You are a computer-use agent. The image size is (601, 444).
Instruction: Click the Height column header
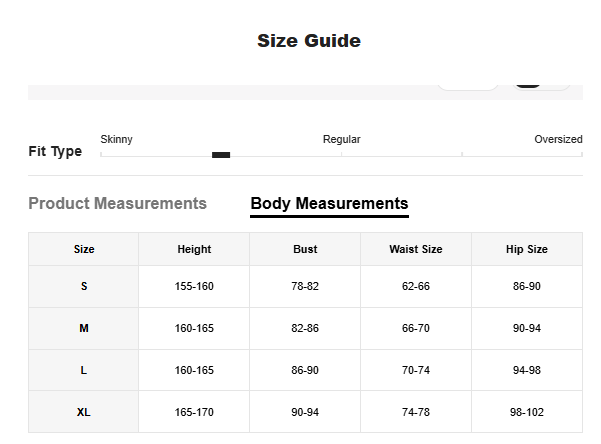(x=194, y=250)
